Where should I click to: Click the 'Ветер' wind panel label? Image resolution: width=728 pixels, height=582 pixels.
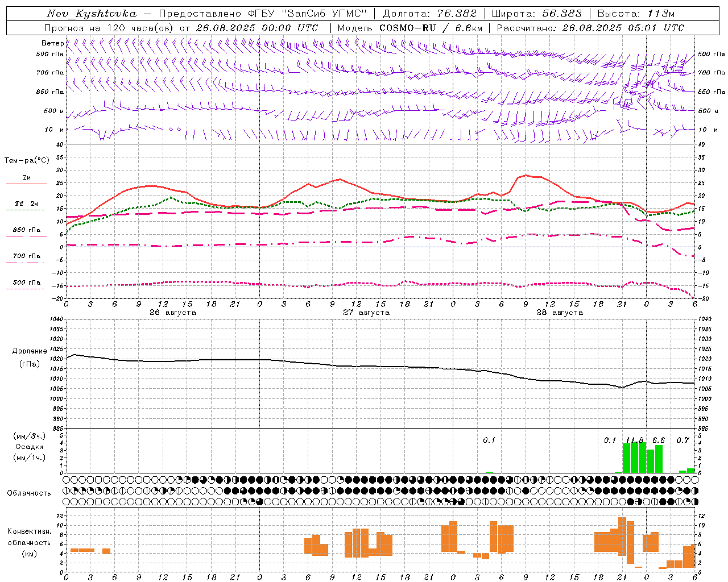pos(52,43)
